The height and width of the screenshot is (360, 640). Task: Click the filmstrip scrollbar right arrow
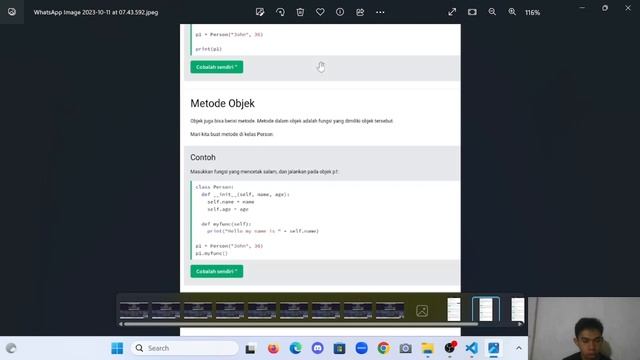click(520, 324)
